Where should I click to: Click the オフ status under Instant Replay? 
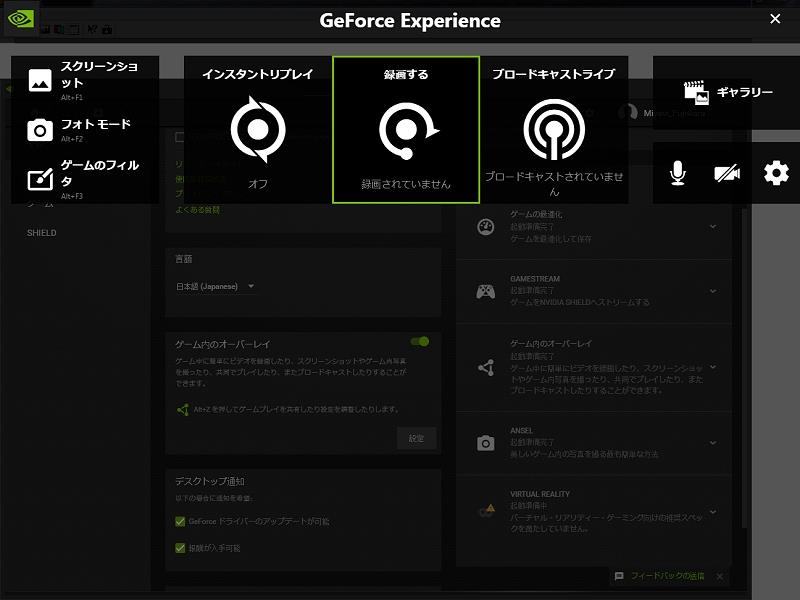tap(258, 184)
